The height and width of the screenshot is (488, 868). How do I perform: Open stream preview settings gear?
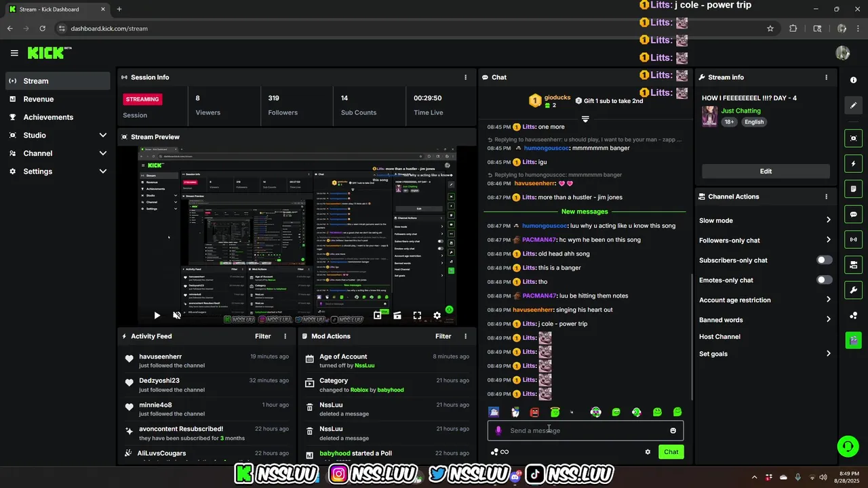point(437,315)
